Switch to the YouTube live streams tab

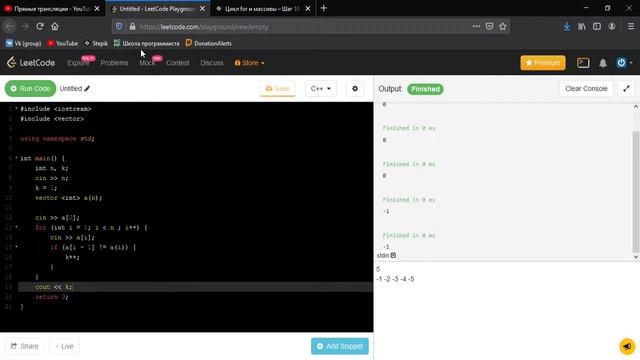tap(52, 9)
